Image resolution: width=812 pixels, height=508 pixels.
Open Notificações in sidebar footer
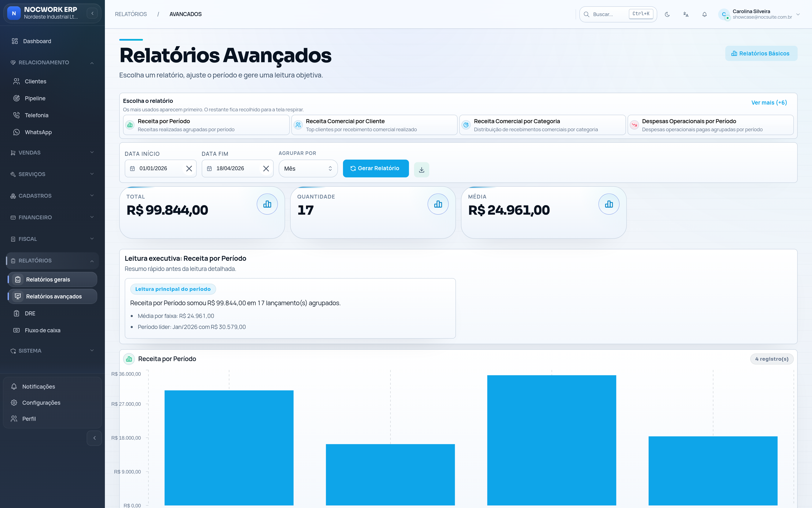52,387
